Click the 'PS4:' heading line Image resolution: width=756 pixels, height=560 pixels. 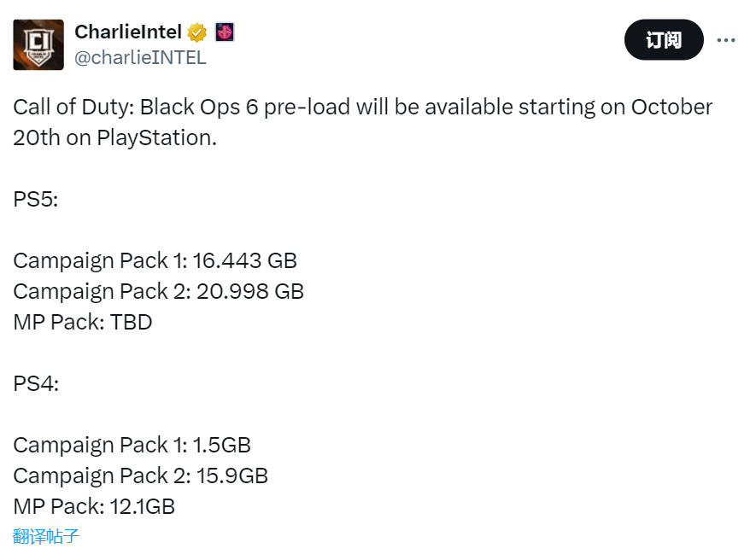(36, 384)
